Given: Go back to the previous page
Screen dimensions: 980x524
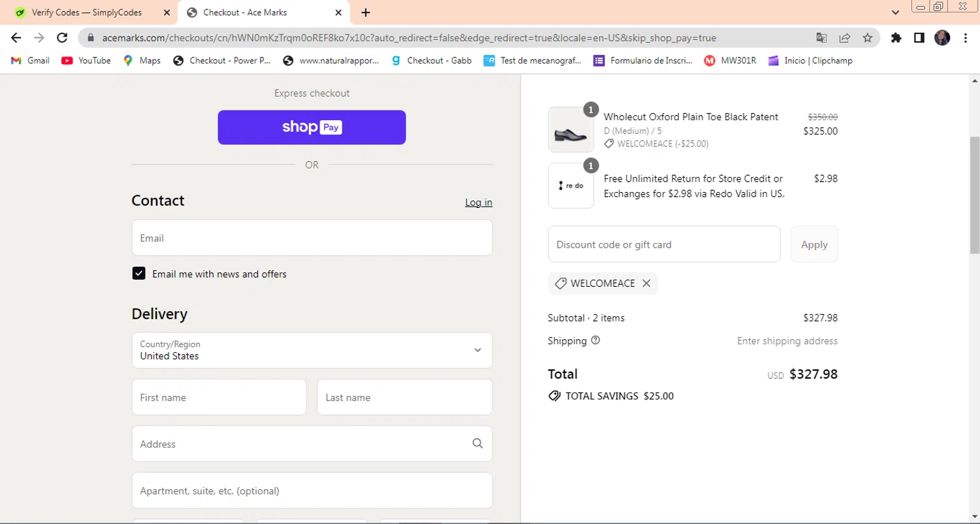Looking at the screenshot, I should pos(16,38).
